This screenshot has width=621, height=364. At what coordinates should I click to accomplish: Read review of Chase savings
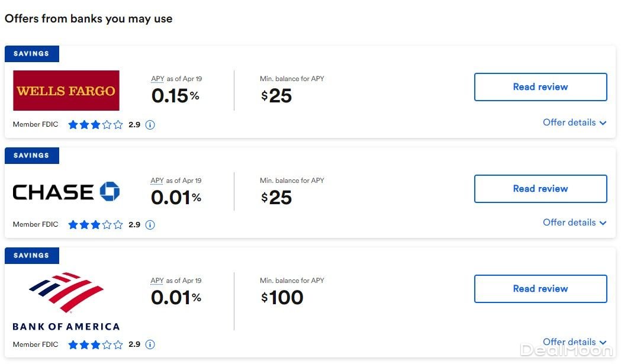point(540,189)
